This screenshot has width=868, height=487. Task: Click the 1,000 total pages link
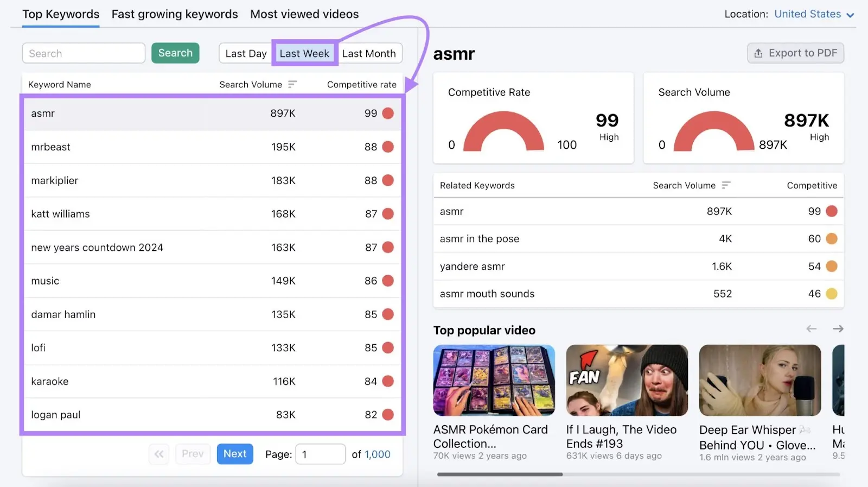(377, 454)
